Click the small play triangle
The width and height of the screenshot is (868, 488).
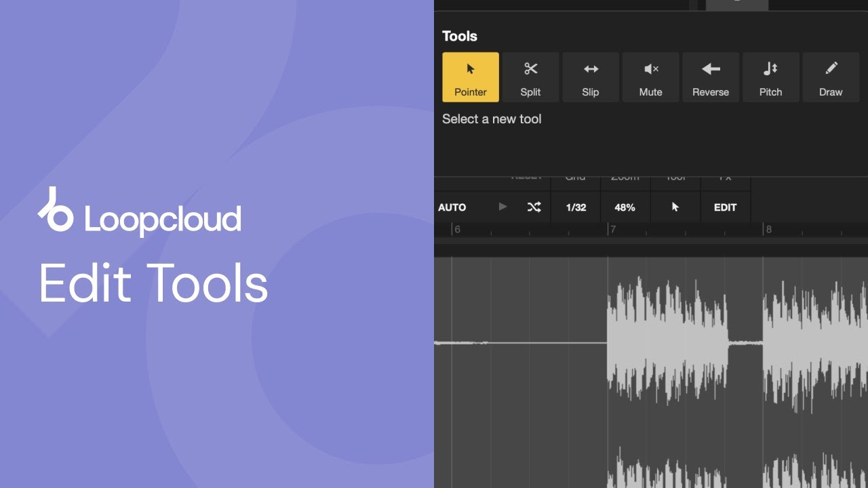coord(502,207)
